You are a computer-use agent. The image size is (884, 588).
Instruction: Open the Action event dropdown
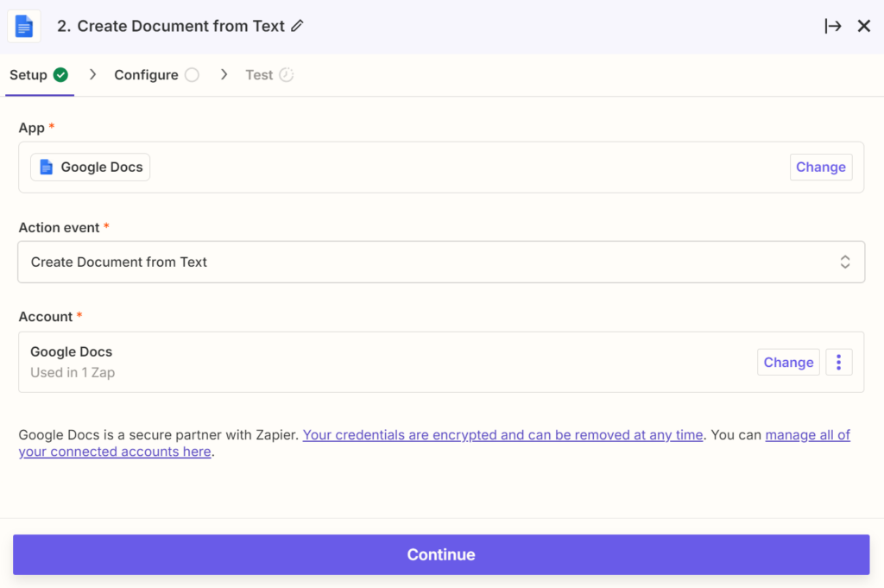(441, 262)
